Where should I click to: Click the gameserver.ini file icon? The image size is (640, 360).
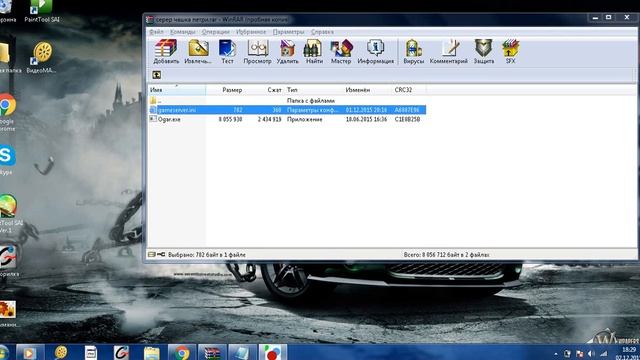pyautogui.click(x=153, y=110)
